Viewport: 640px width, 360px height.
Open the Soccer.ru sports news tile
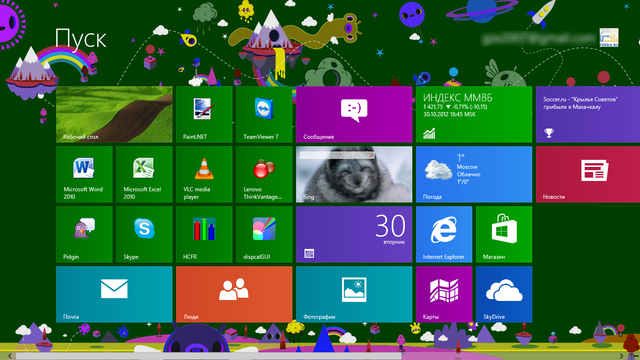point(588,114)
